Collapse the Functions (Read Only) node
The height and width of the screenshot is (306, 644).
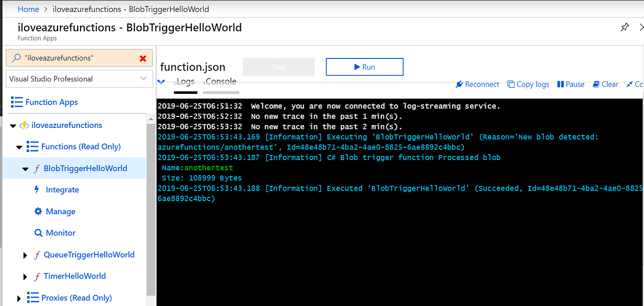pyautogui.click(x=19, y=147)
